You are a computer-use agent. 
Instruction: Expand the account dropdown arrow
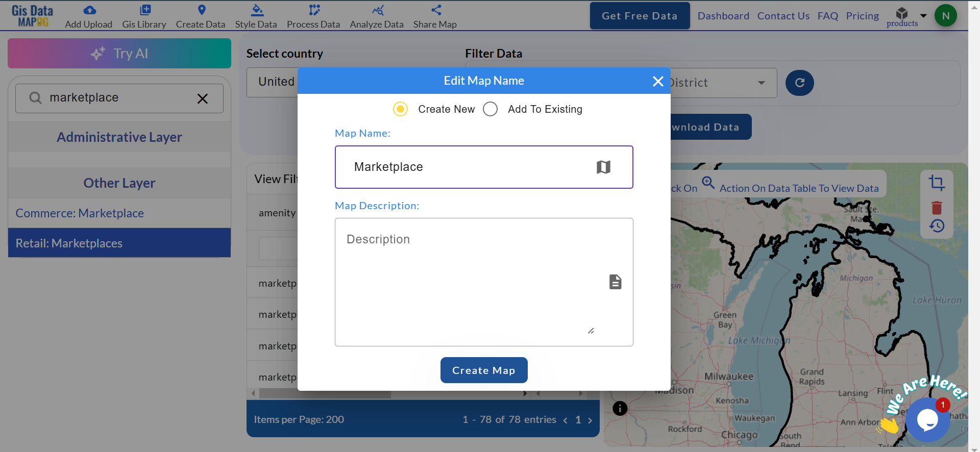923,15
